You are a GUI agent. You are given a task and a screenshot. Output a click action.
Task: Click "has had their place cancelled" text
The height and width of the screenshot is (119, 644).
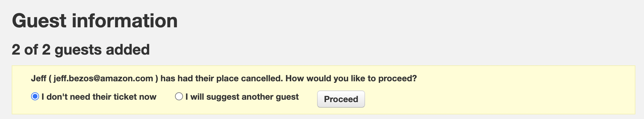pos(221,79)
